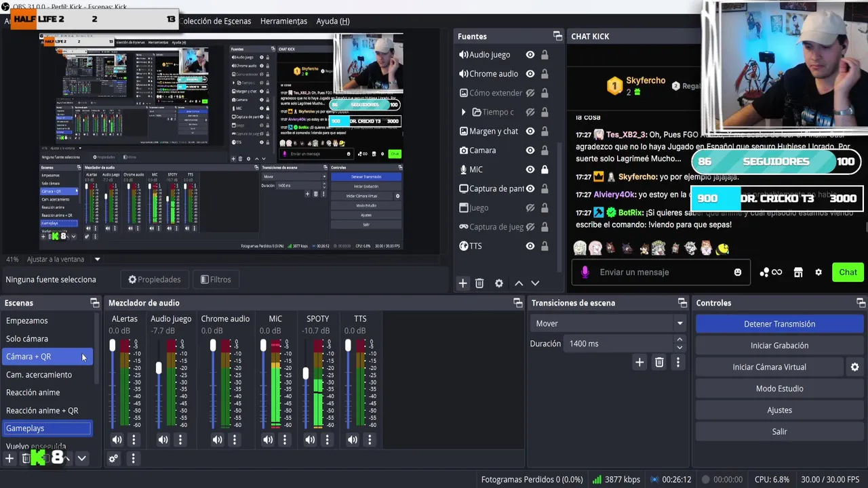Click the green Chat send button

pos(848,272)
